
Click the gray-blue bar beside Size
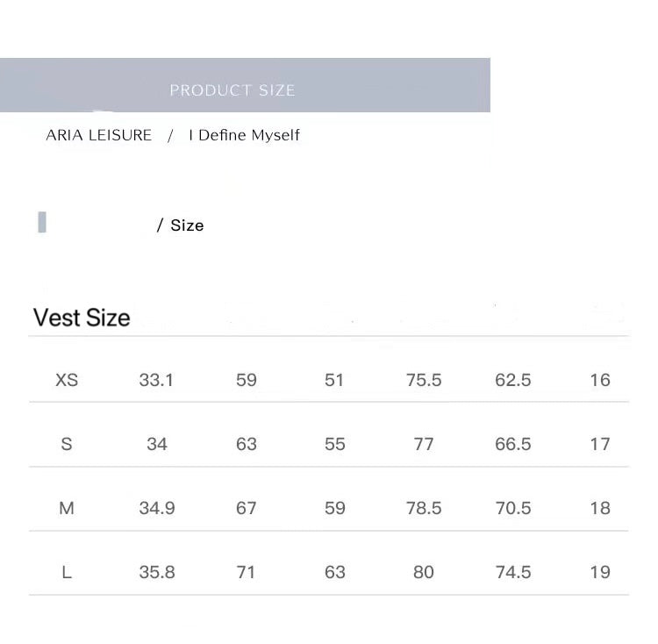pyautogui.click(x=42, y=222)
